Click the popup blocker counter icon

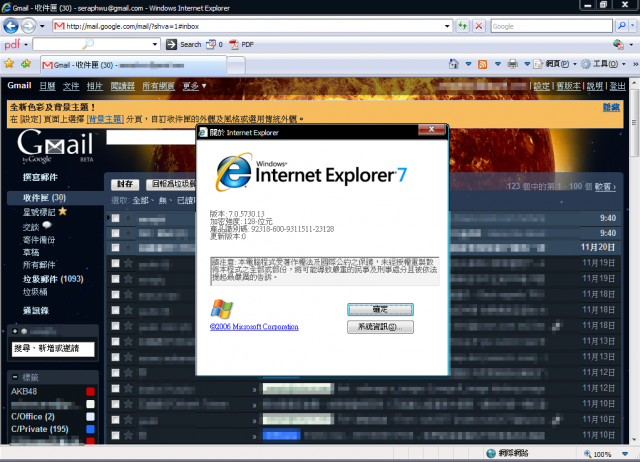pyautogui.click(x=211, y=44)
